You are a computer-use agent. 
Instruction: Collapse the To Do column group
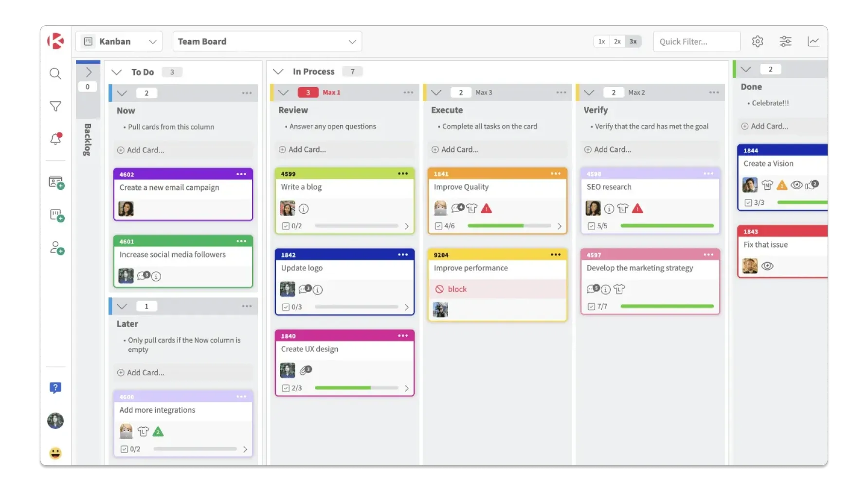116,72
